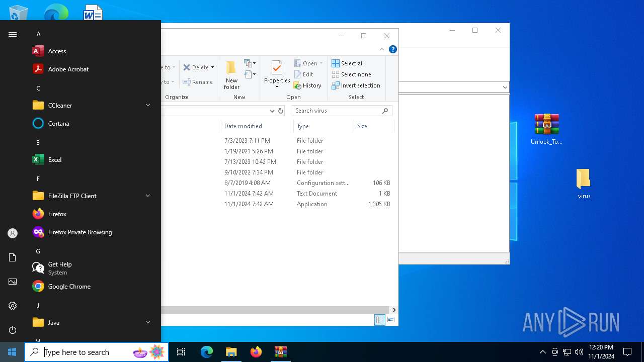Create a New folder from ribbon
644x362 pixels.
tap(231, 75)
